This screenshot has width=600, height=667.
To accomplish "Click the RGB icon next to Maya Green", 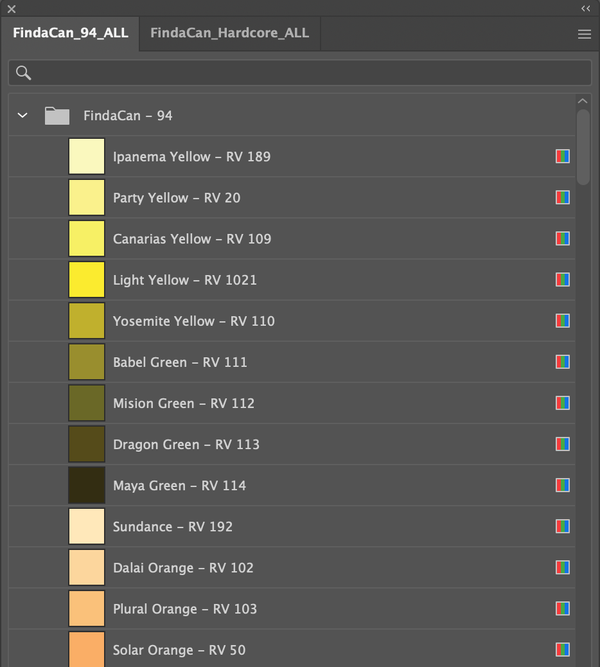I will coord(563,485).
